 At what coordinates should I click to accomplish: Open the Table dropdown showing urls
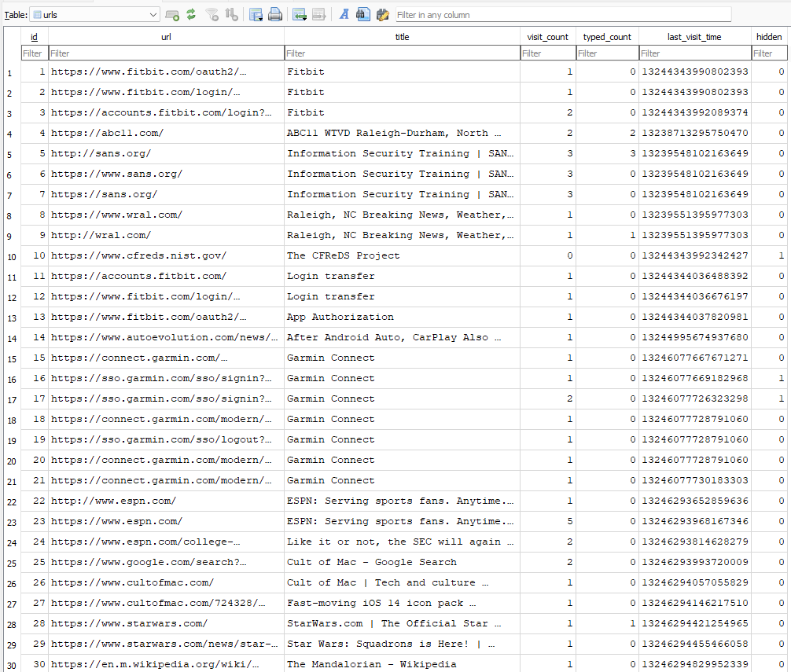click(95, 15)
